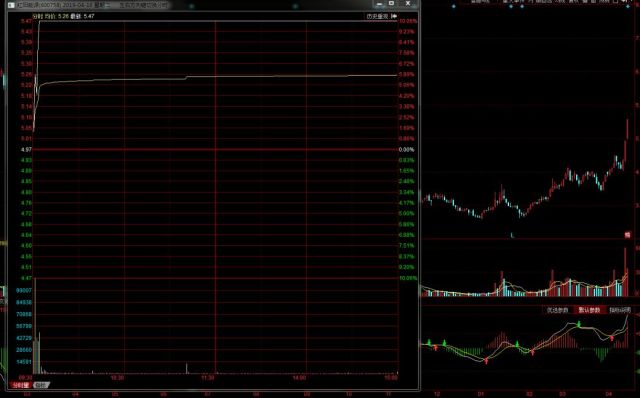Click the 指标说明 button

620,310
